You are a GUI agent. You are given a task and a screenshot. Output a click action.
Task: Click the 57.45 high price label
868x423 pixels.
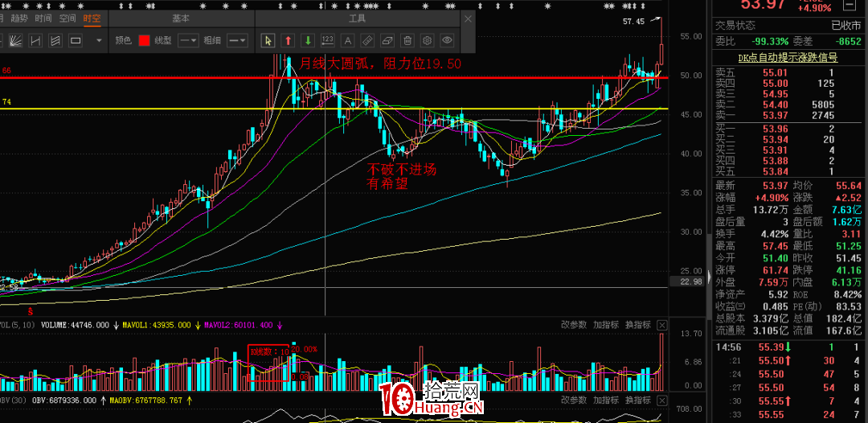click(634, 22)
